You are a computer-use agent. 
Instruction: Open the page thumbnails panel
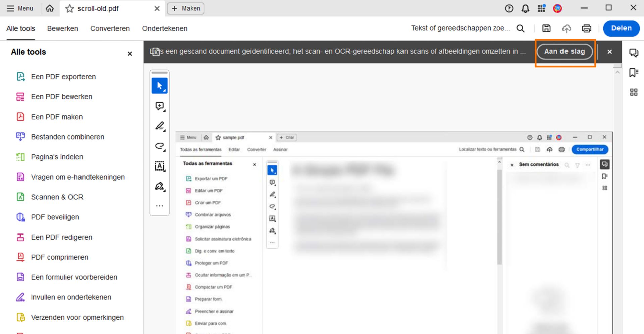[633, 92]
